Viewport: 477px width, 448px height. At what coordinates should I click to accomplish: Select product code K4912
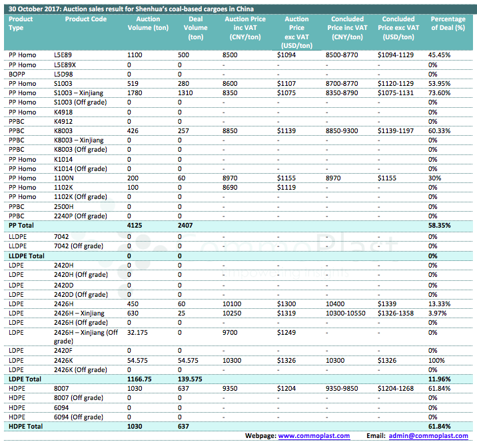(x=63, y=122)
